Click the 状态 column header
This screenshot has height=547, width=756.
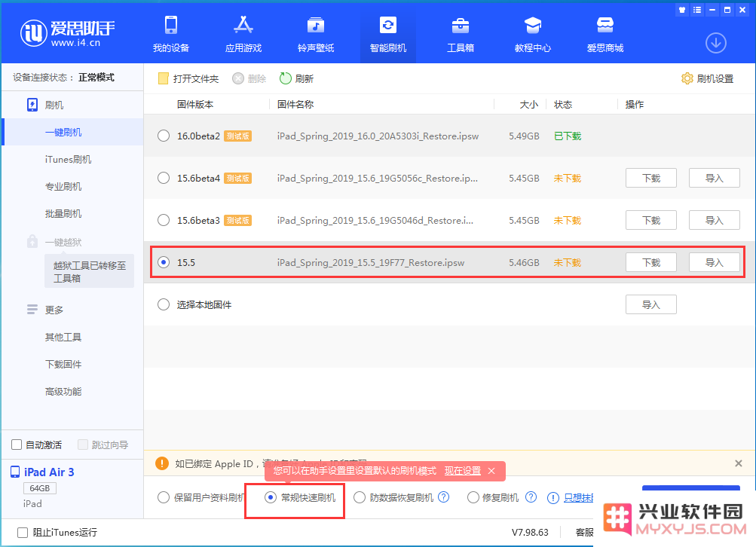[x=563, y=105]
